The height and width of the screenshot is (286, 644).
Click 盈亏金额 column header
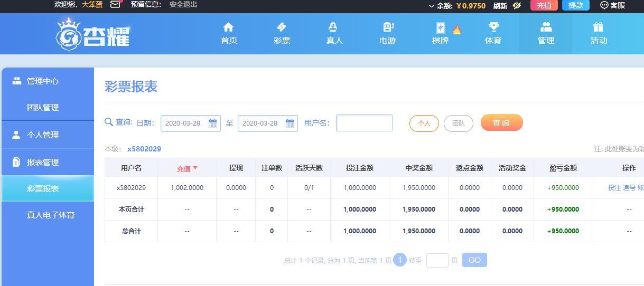tap(563, 168)
